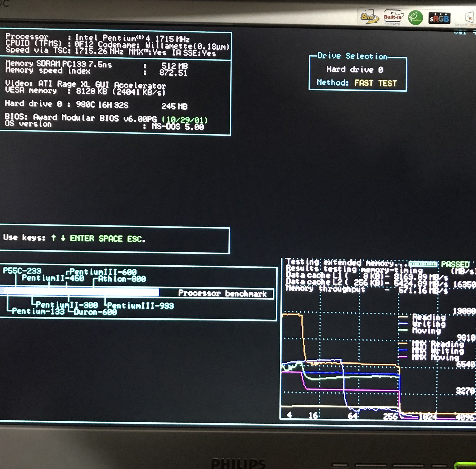Click the Athlon-800 benchmark marker label
The height and width of the screenshot is (469, 476).
tap(122, 279)
